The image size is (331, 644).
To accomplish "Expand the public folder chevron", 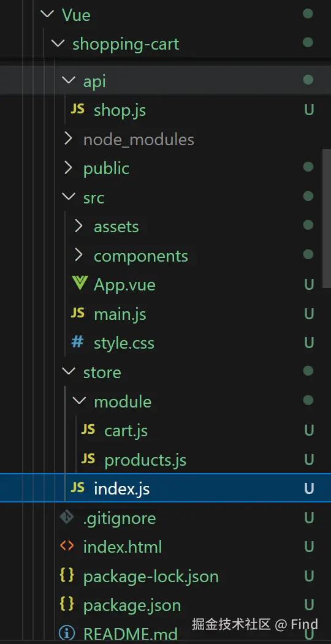I will point(68,168).
